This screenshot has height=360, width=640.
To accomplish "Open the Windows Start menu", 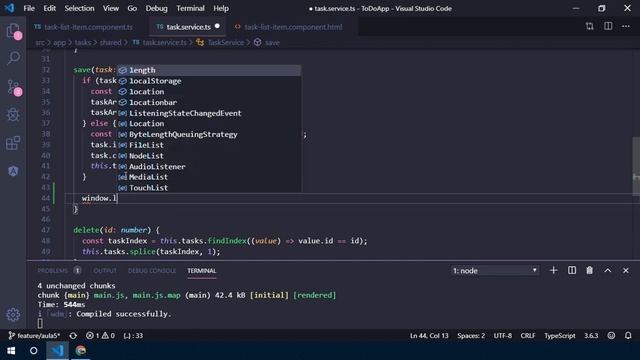I will (x=11, y=351).
